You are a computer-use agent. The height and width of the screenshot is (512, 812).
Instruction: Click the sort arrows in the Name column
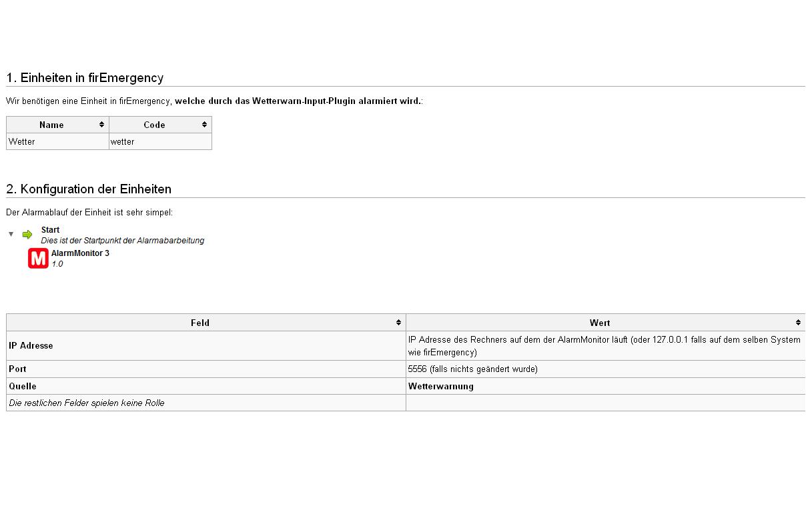pyautogui.click(x=102, y=125)
